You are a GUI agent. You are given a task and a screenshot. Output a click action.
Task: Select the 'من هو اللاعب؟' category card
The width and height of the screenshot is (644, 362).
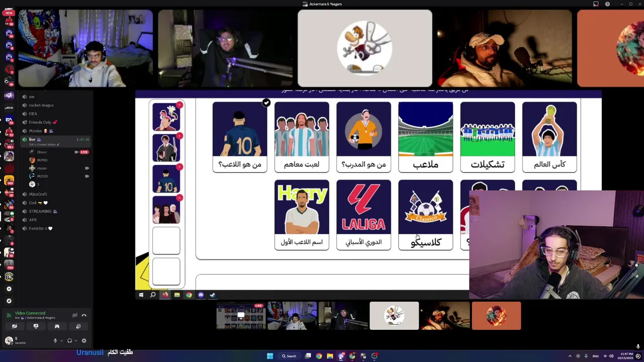(239, 137)
